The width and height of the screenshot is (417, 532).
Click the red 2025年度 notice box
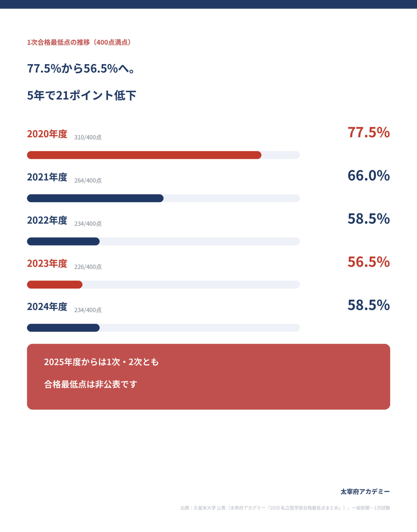209,377
